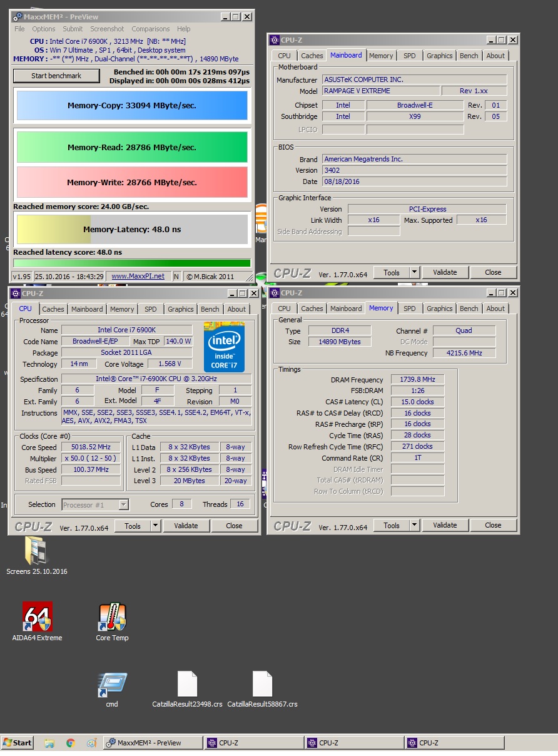Open Tools dropdown arrow in Memory CPU-Z window

(414, 525)
